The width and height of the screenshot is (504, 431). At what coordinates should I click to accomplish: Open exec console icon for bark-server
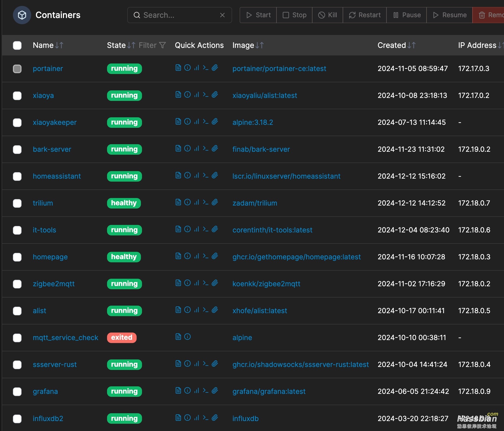click(206, 149)
